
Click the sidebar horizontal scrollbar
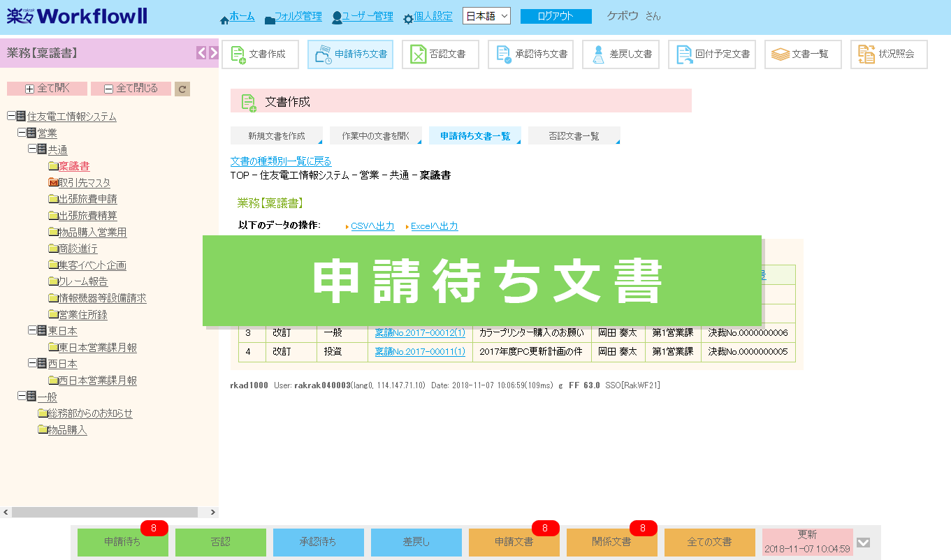coord(110,512)
